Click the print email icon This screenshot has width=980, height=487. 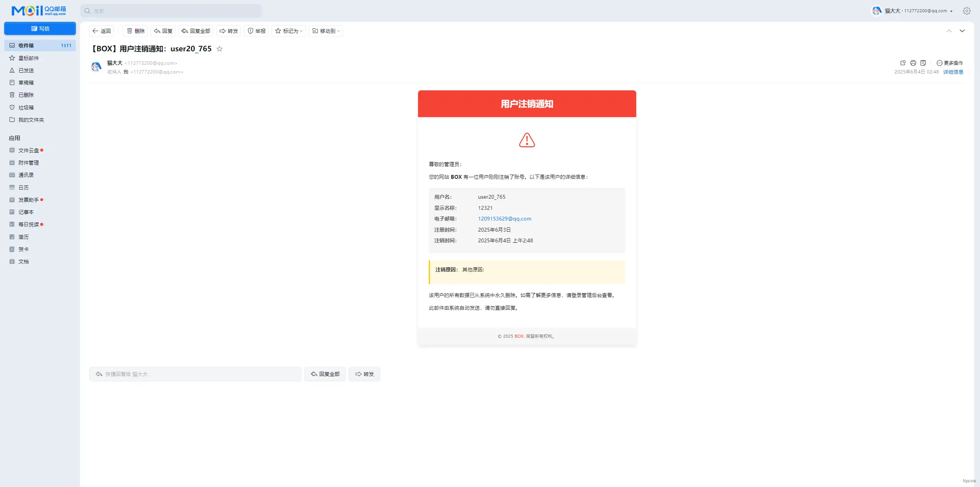pos(914,63)
